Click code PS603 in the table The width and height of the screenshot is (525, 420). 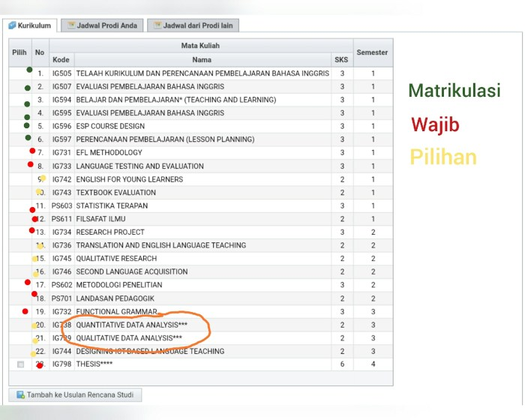click(x=61, y=205)
